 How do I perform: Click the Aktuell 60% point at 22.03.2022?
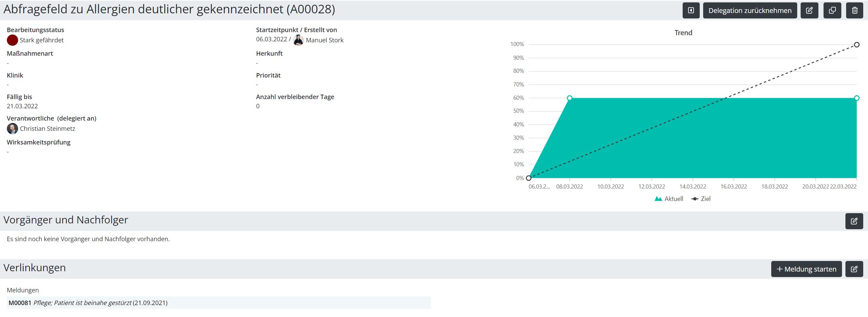pos(856,98)
